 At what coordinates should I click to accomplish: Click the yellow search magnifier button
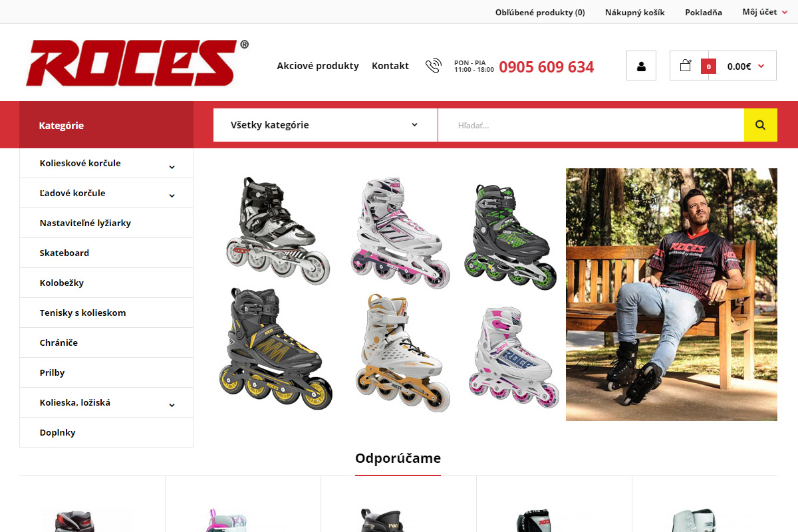760,125
